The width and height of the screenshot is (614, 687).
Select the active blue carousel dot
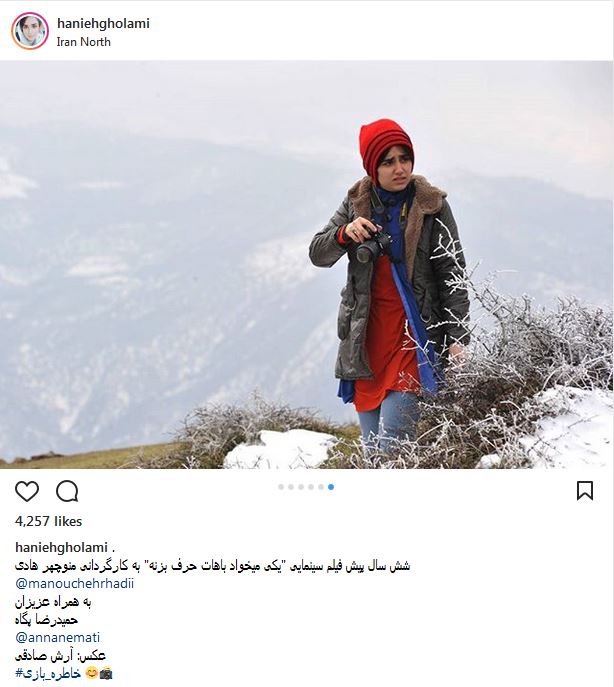point(331,487)
